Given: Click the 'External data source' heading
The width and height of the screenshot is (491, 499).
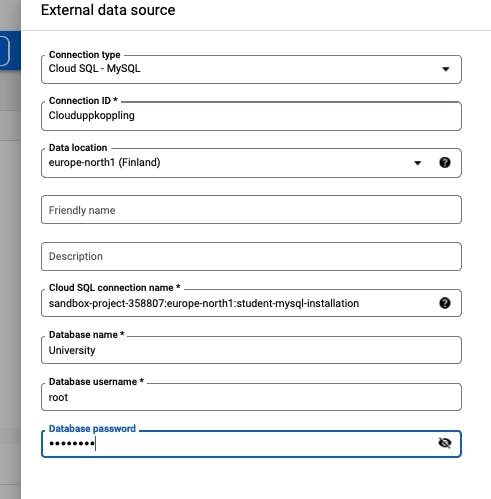Looking at the screenshot, I should click(108, 10).
